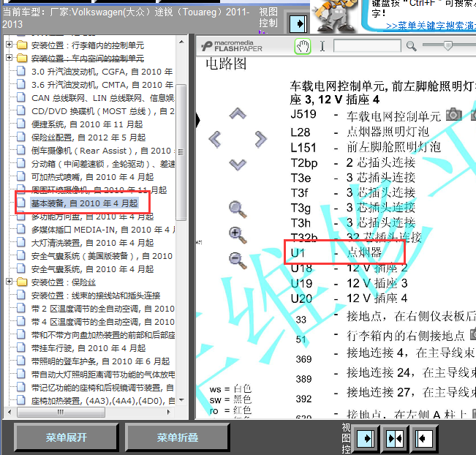476x455 pixels.
Task: Click the tree vertical scrollbar thumb
Action: point(181,152)
